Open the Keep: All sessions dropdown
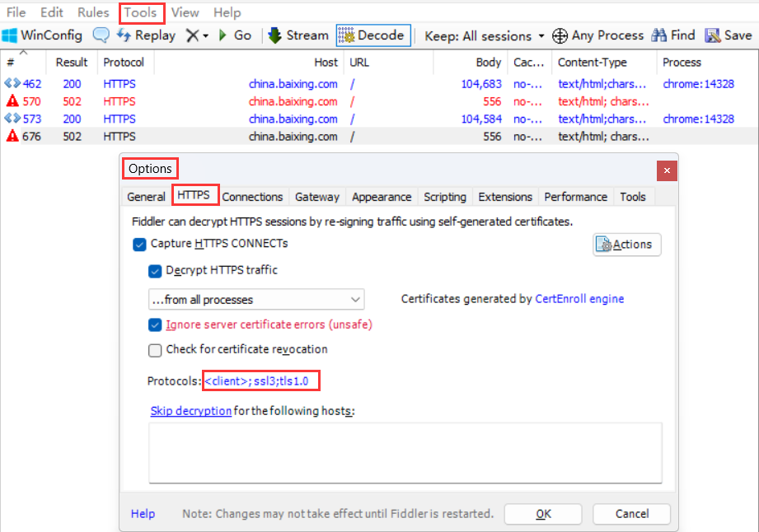The width and height of the screenshot is (759, 532). point(485,36)
